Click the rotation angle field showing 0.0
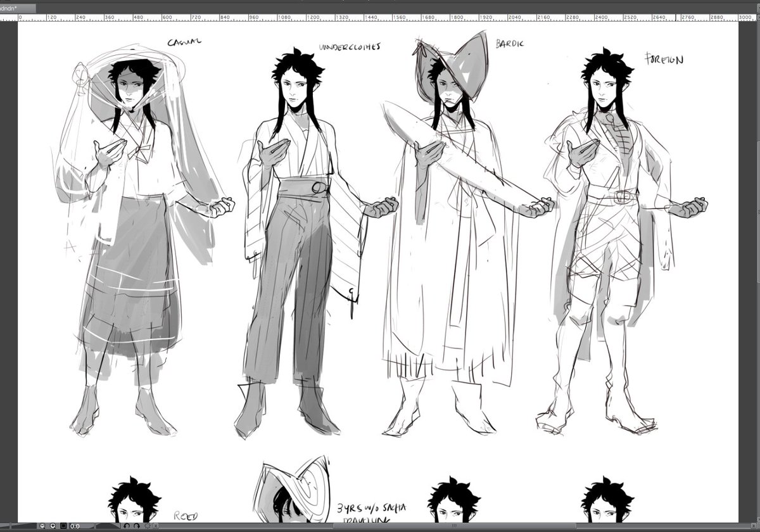 (81, 526)
